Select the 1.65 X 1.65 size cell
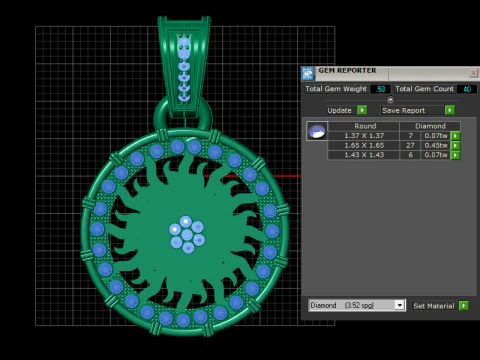This screenshot has height=360, width=480. coord(364,145)
